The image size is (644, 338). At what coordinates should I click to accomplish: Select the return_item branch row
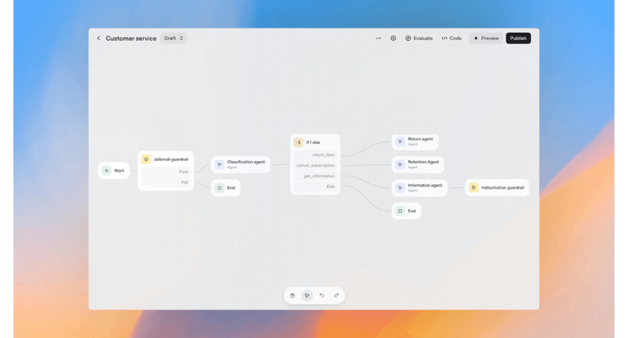click(x=315, y=155)
